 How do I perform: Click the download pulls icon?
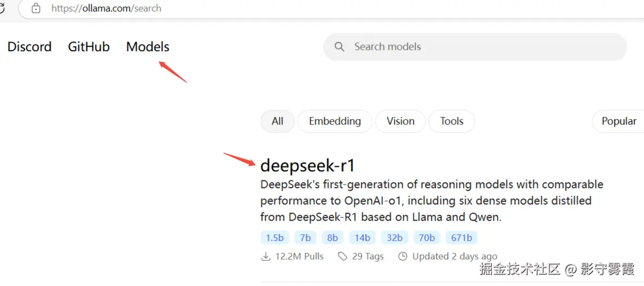click(266, 256)
